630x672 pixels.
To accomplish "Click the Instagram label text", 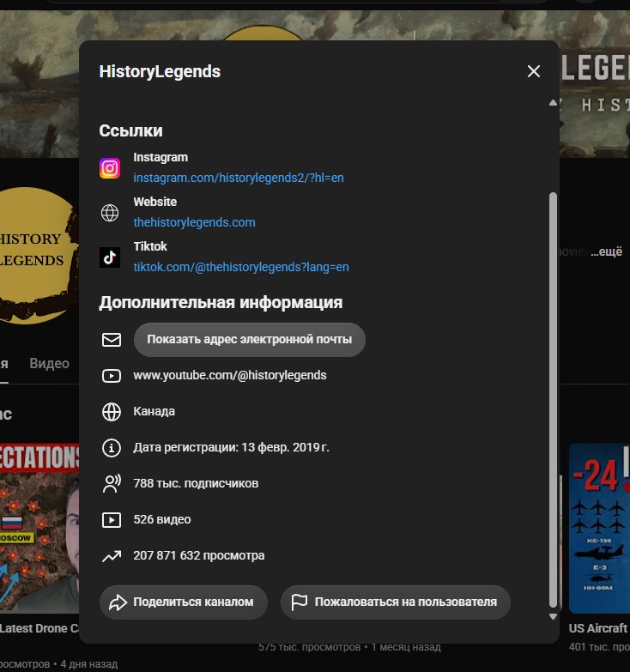I will pos(161,157).
